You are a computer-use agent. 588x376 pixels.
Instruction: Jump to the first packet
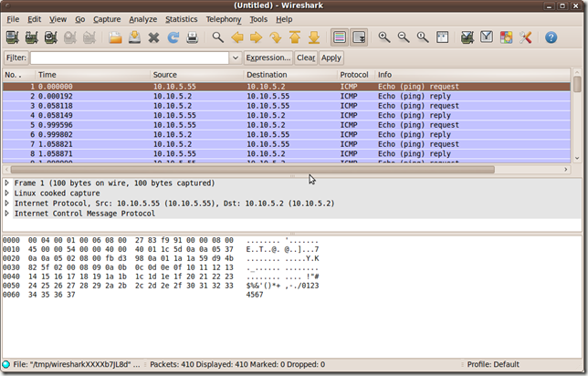[x=295, y=37]
